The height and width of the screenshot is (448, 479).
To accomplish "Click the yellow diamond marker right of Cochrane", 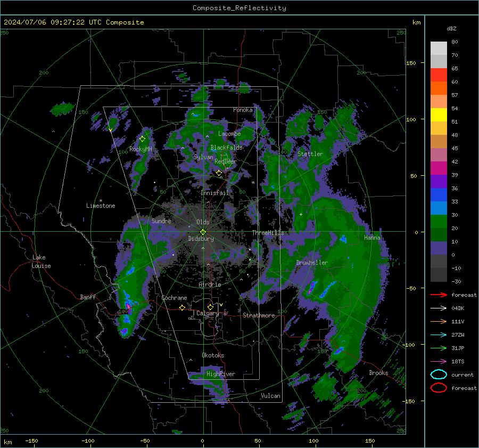I will pos(182,308).
